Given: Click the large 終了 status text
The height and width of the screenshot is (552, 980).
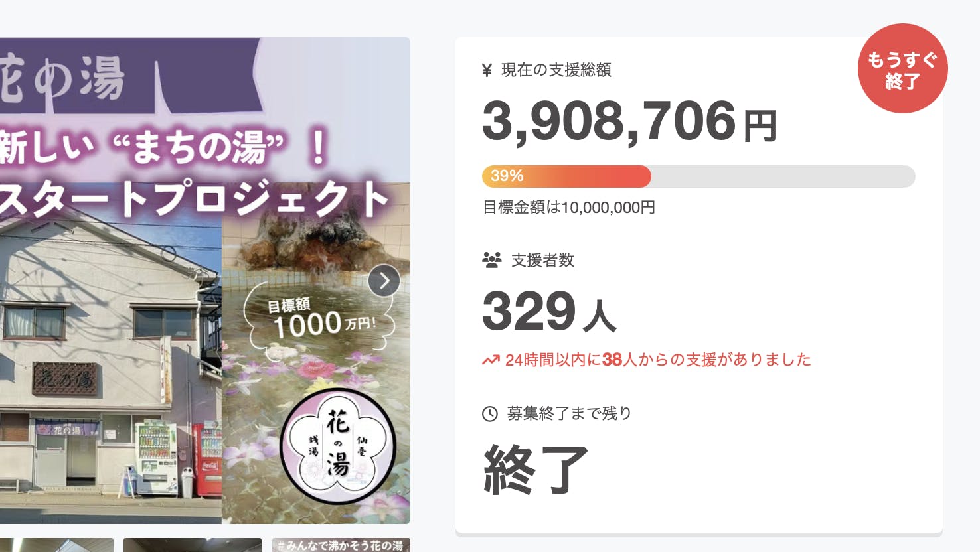Looking at the screenshot, I should 535,470.
